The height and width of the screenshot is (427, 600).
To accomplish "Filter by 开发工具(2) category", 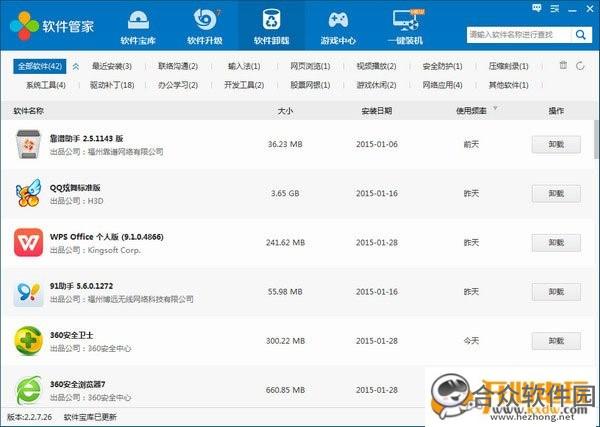I will pyautogui.click(x=244, y=85).
